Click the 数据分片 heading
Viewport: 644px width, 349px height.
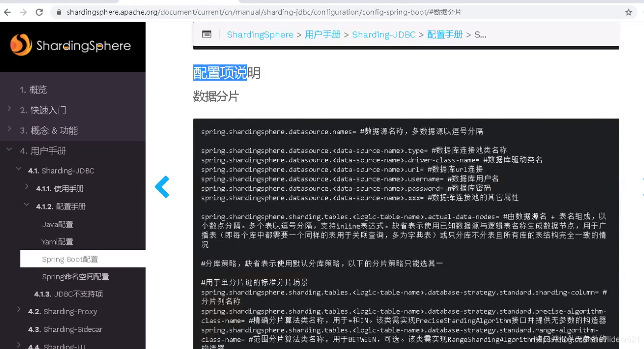(216, 96)
